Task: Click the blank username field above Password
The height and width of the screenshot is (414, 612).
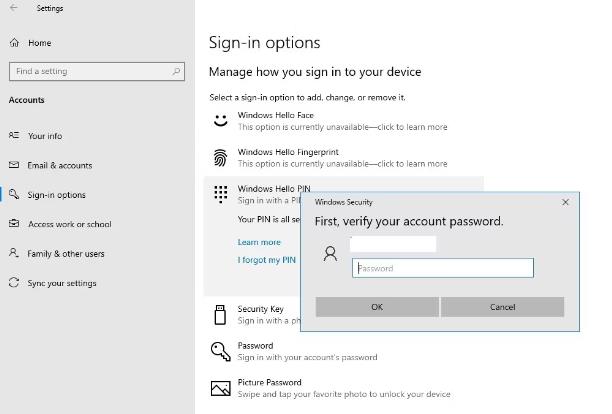Action: coord(393,244)
